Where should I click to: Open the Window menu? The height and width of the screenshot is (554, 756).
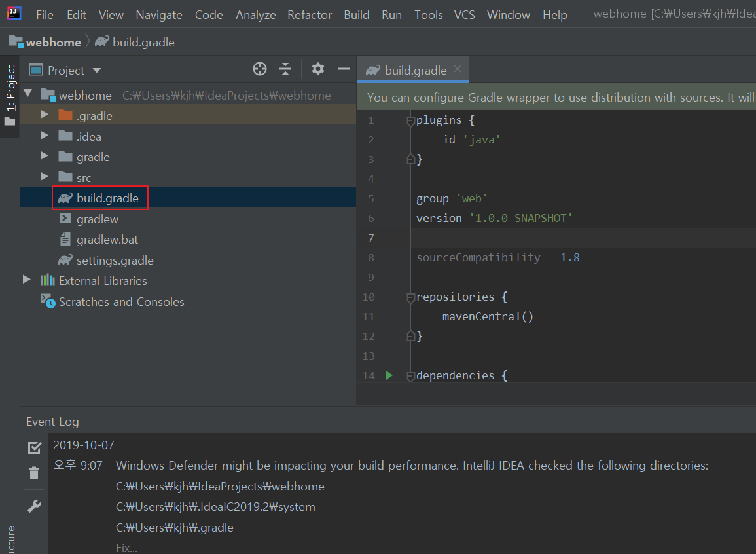pos(508,15)
